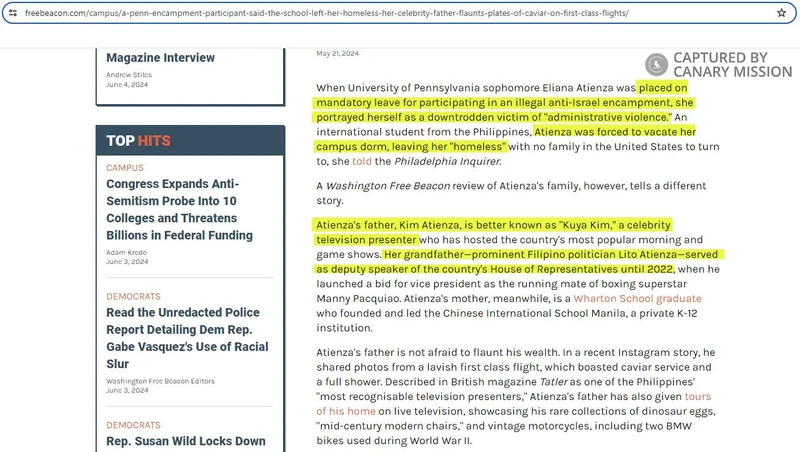Bookmark this page with the star icon
Viewport: 800px width, 452px height.
781,13
